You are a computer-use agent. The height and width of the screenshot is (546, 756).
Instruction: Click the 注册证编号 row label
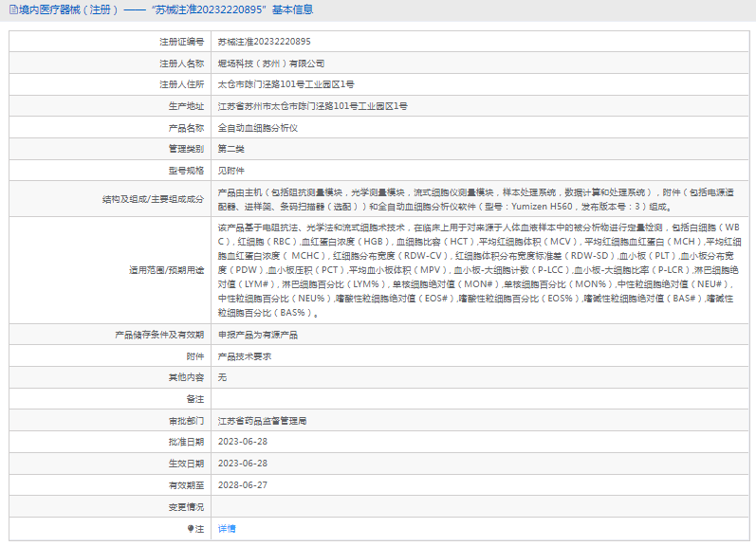pyautogui.click(x=182, y=42)
